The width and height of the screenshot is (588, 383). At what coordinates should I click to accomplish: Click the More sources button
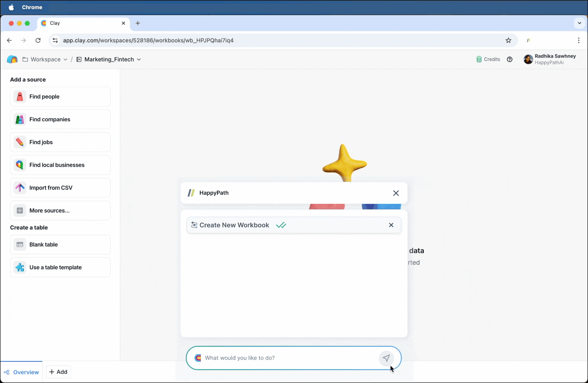point(60,211)
